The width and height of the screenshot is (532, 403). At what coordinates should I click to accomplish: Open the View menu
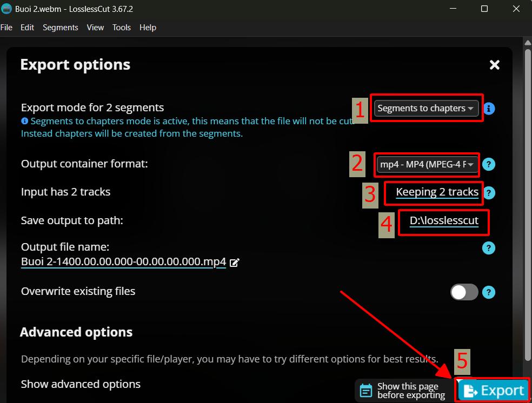(95, 28)
